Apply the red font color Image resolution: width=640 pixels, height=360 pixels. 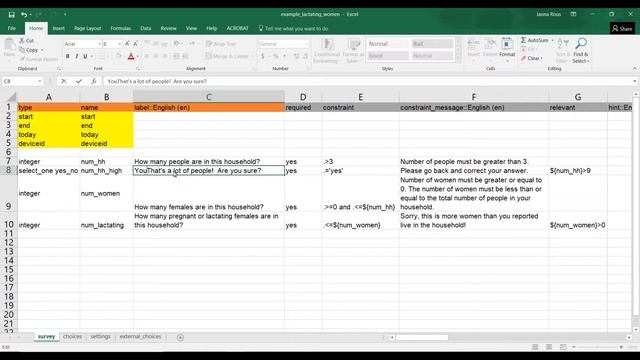[131, 56]
